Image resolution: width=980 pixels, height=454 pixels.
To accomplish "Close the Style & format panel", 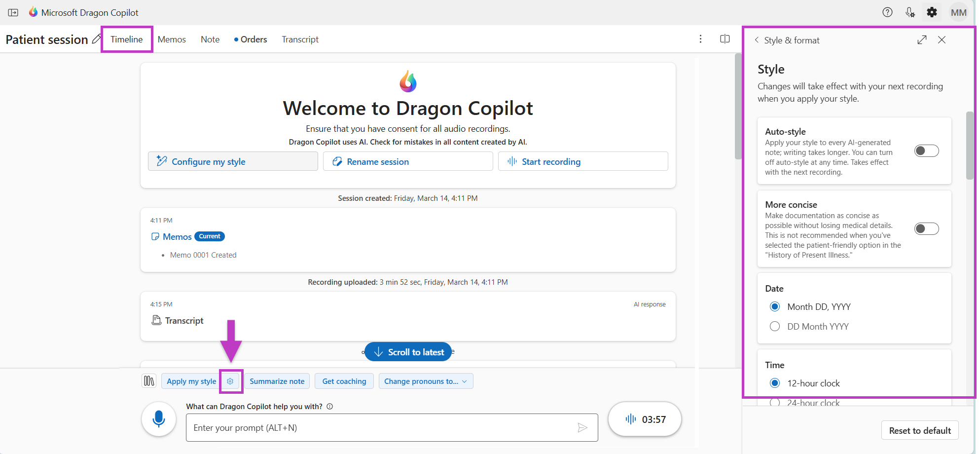I will (942, 40).
